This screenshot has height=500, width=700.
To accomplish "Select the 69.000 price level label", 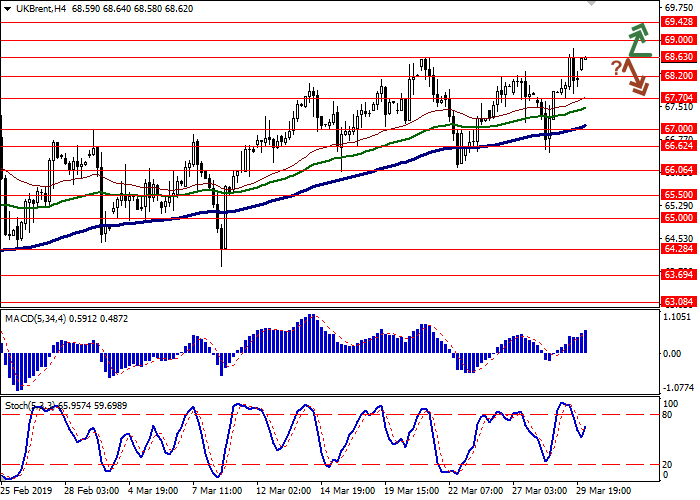I will (679, 40).
